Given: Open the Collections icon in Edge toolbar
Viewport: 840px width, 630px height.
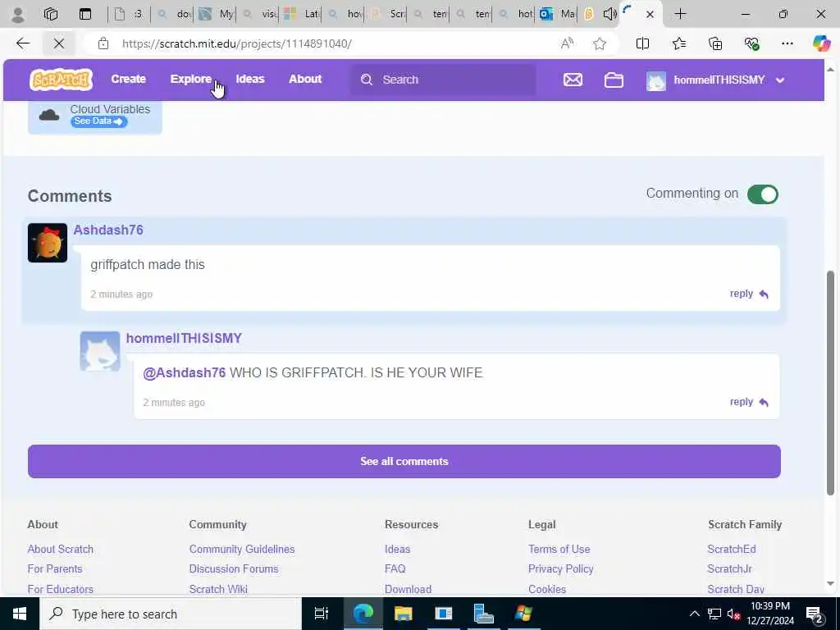Looking at the screenshot, I should point(715,44).
